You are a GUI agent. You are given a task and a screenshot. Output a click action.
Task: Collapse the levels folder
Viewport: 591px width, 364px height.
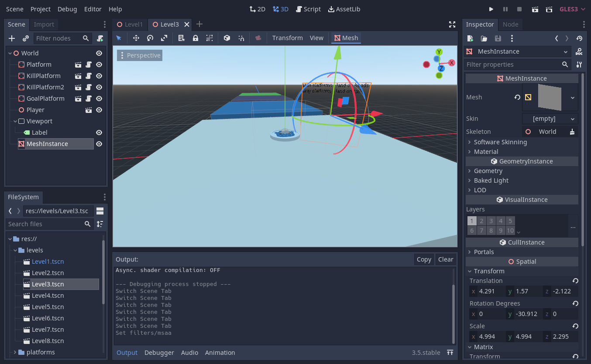pos(15,250)
